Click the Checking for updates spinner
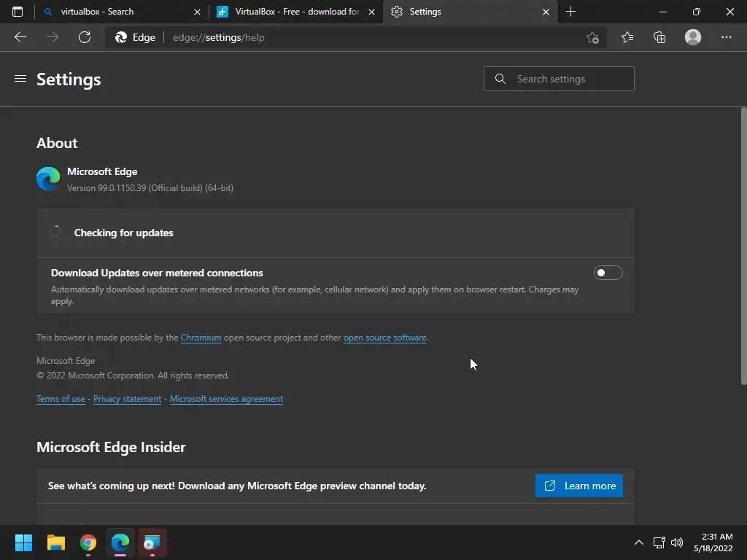Image resolution: width=747 pixels, height=560 pixels. point(55,232)
